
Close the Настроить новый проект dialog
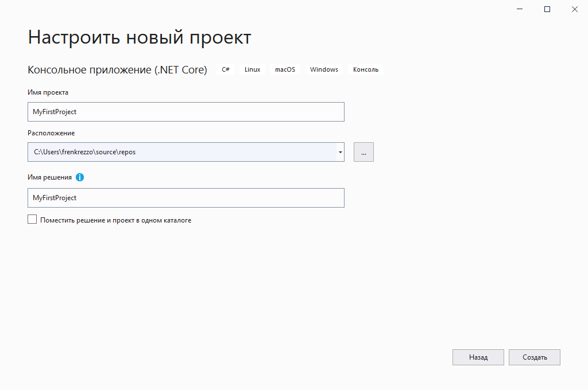click(x=574, y=9)
